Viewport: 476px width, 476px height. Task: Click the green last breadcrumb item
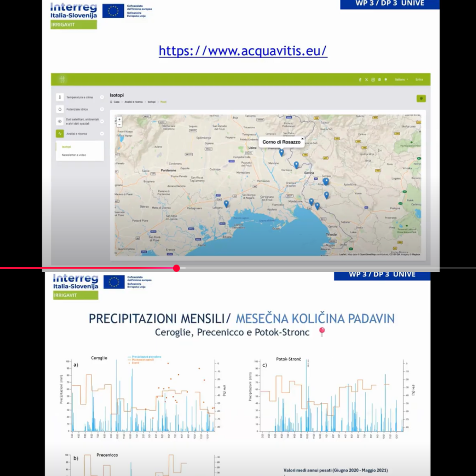click(x=164, y=102)
